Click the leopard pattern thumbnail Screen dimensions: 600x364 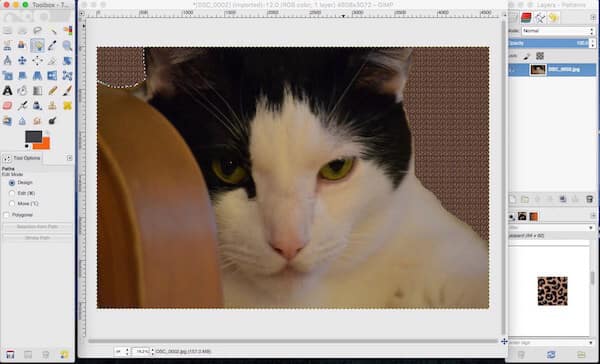point(552,291)
